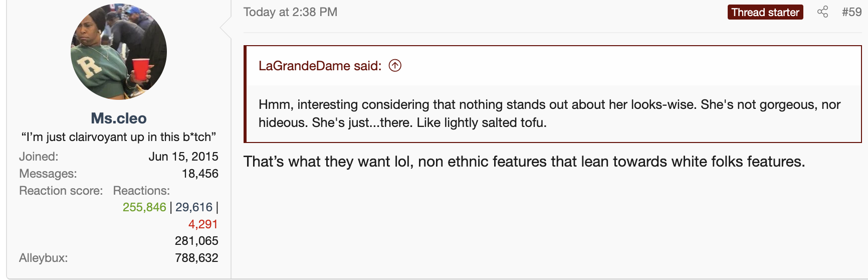Click the blue 29,616 reactions number
Screen dimensions: 868x280
194,207
